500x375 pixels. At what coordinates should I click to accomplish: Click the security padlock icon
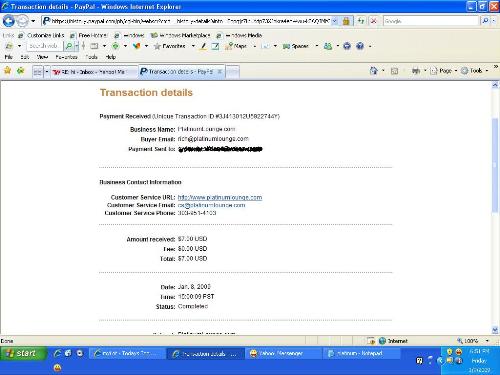coord(346,21)
